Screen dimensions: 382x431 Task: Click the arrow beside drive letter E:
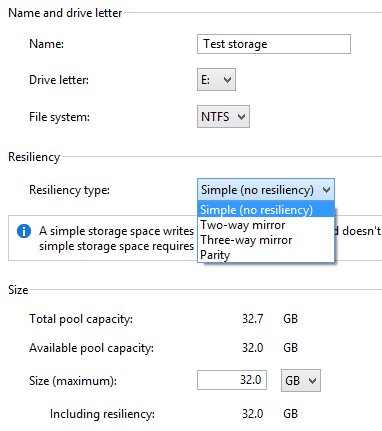[x=227, y=80]
